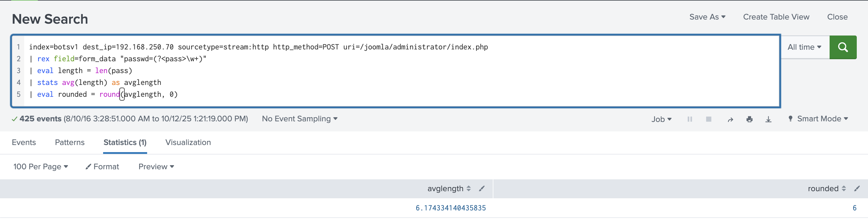Open the Visualization tab
The image size is (868, 219).
click(188, 142)
